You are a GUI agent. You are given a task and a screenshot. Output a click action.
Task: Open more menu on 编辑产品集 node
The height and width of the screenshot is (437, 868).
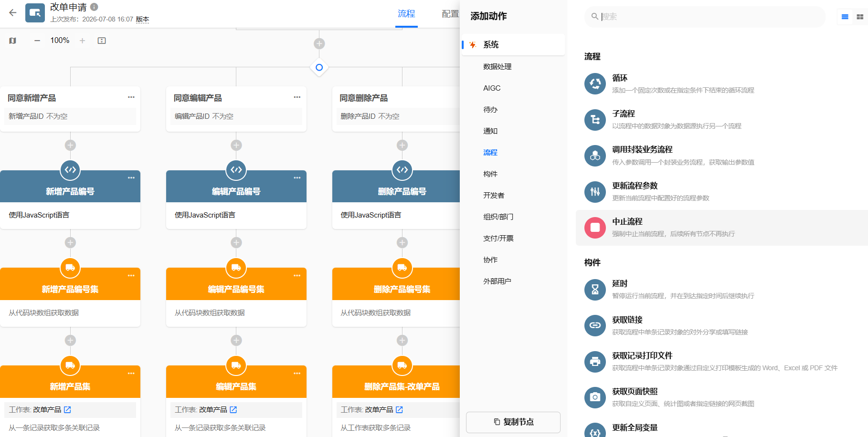click(x=297, y=374)
